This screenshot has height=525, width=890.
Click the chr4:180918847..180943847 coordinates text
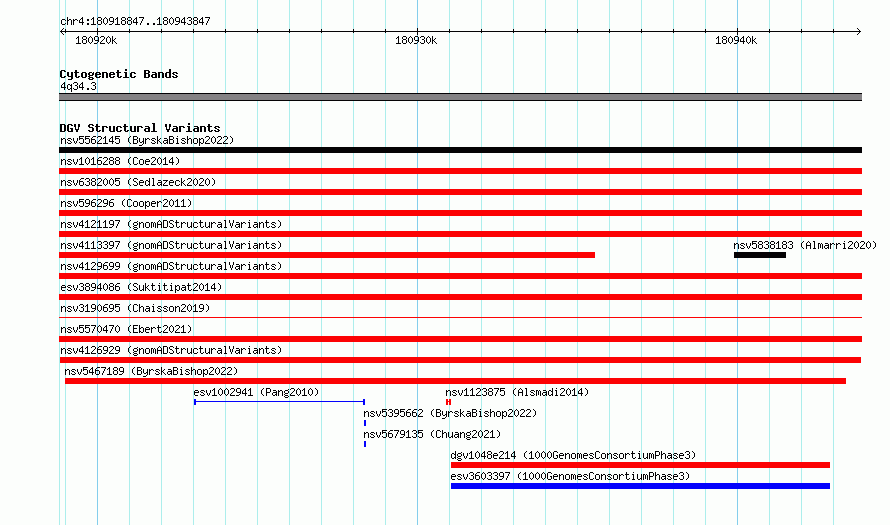pyautogui.click(x=135, y=21)
